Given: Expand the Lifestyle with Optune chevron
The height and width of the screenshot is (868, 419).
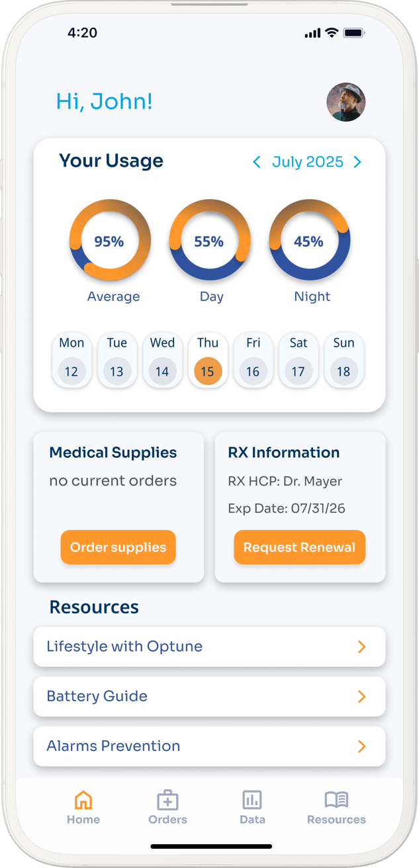Looking at the screenshot, I should coord(361,647).
